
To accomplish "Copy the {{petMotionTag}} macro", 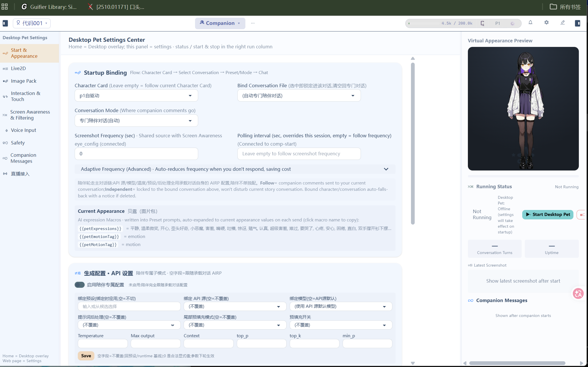I will coord(98,245).
